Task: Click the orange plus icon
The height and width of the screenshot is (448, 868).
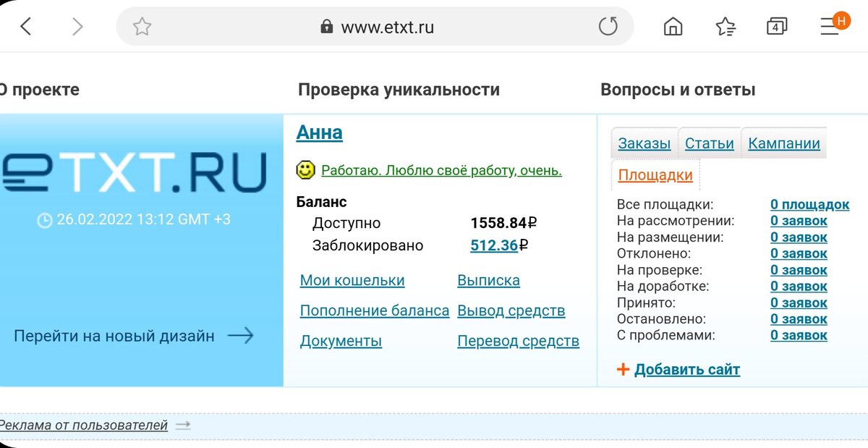Action: coord(623,370)
